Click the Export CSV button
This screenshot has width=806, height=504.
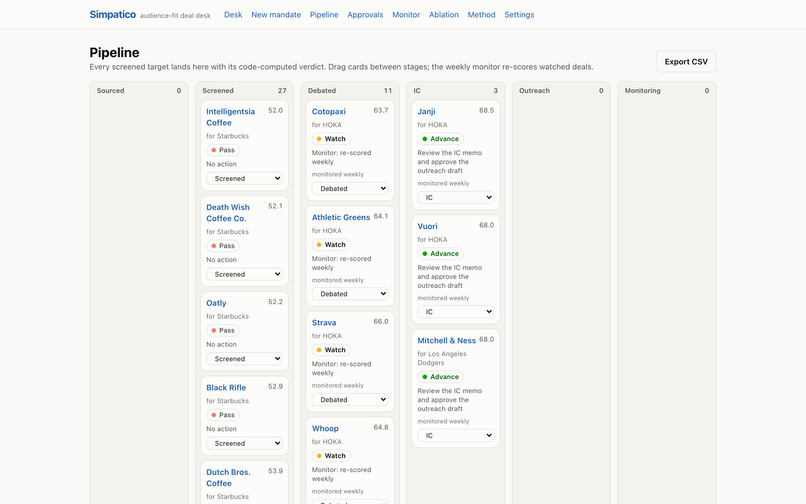coord(686,61)
